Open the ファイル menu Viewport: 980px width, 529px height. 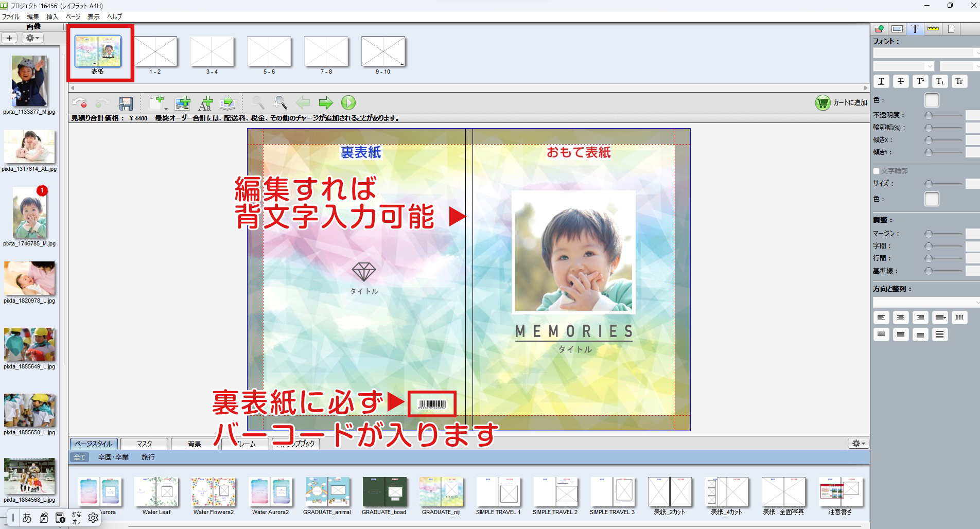10,16
